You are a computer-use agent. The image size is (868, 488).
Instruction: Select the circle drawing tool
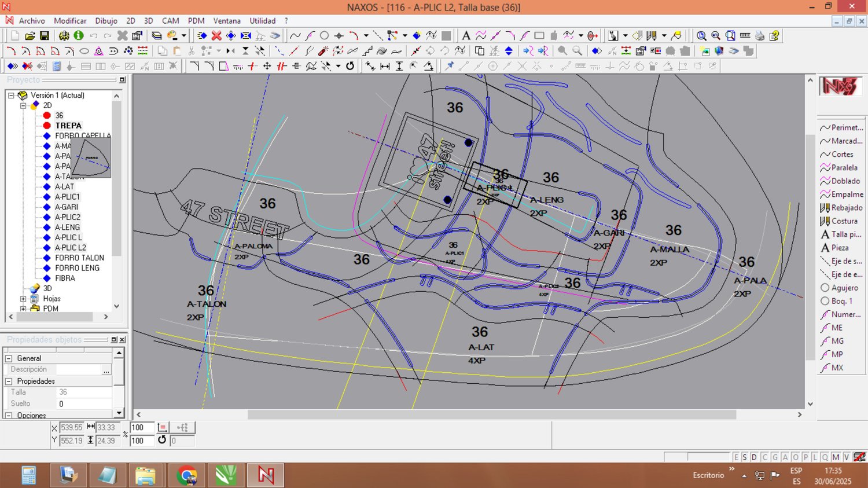tap(324, 36)
